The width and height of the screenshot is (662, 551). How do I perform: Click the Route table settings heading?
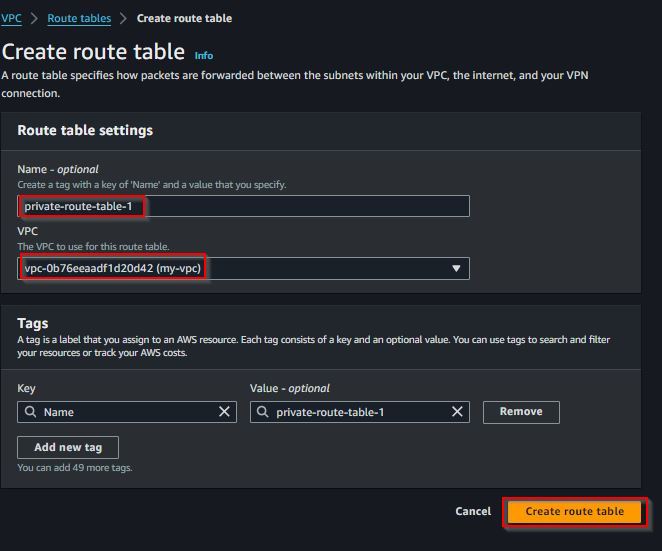[x=85, y=130]
